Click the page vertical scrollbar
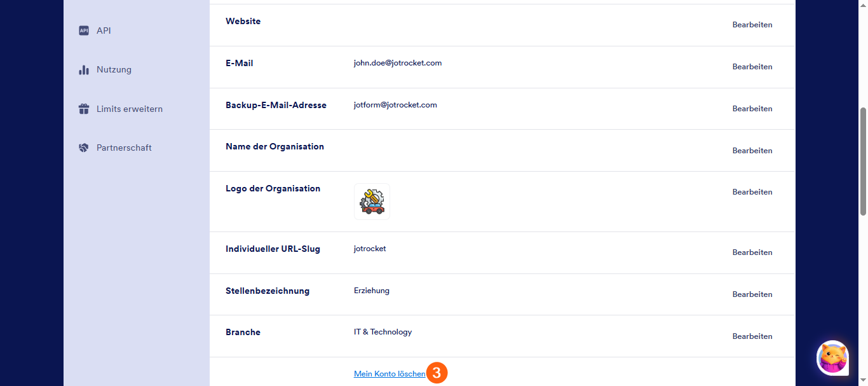 [x=863, y=162]
